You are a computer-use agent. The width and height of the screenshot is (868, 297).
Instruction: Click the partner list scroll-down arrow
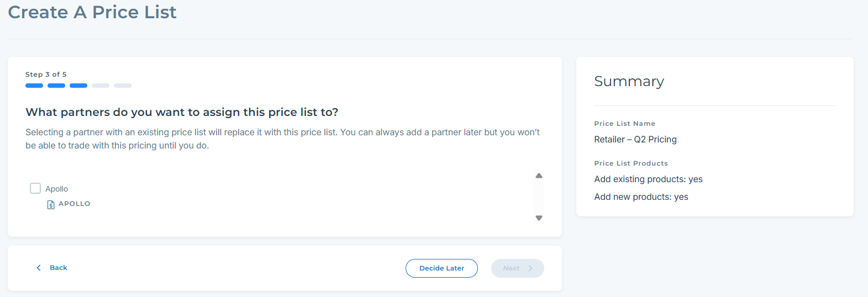(539, 218)
